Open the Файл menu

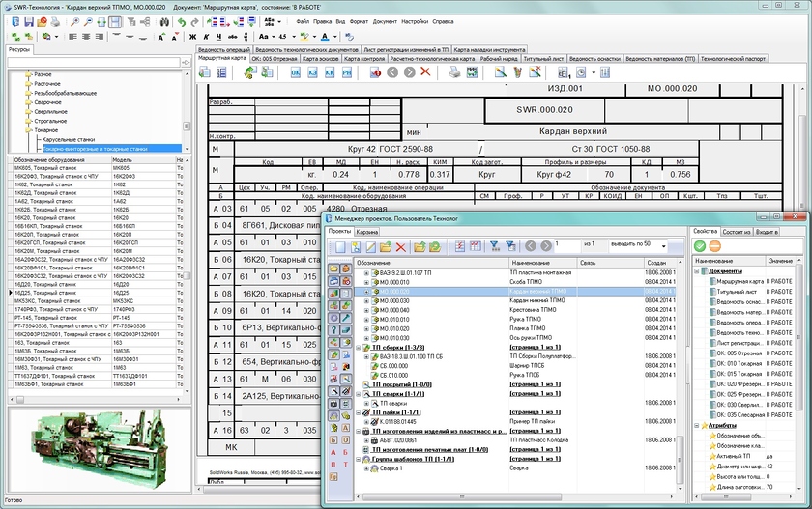pos(303,20)
